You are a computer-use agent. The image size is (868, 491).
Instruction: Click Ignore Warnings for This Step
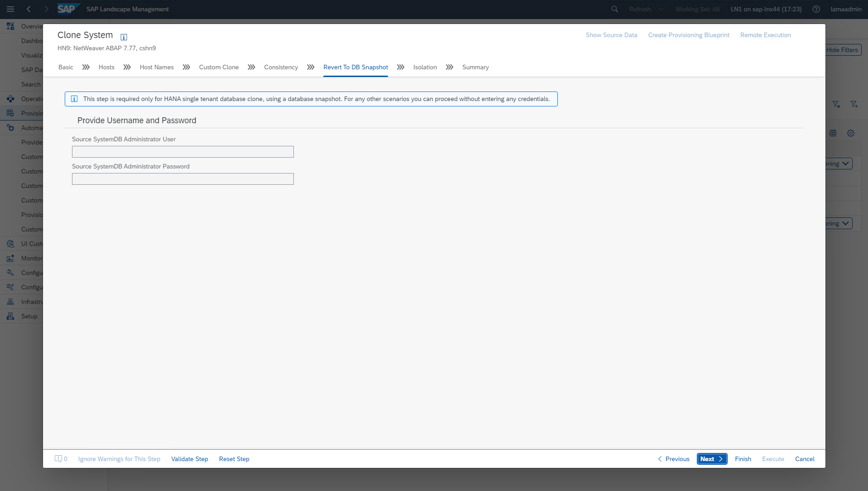pos(119,459)
